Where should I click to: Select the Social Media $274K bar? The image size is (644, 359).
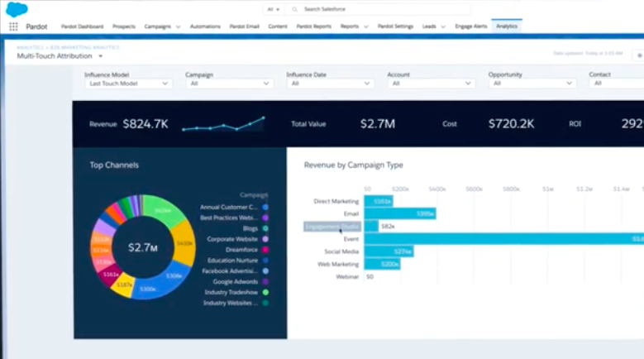pos(389,251)
